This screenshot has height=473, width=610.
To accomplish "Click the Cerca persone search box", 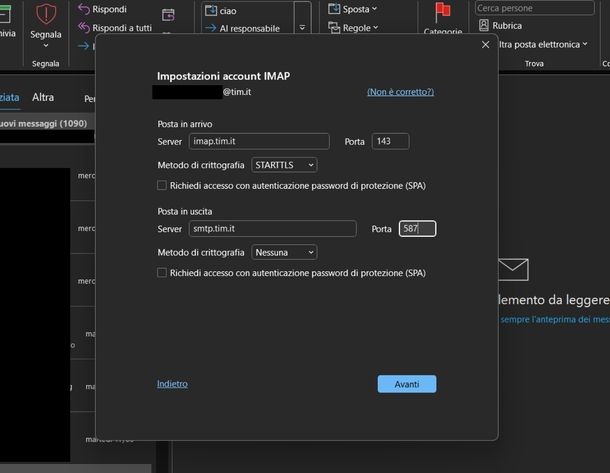I will (535, 8).
